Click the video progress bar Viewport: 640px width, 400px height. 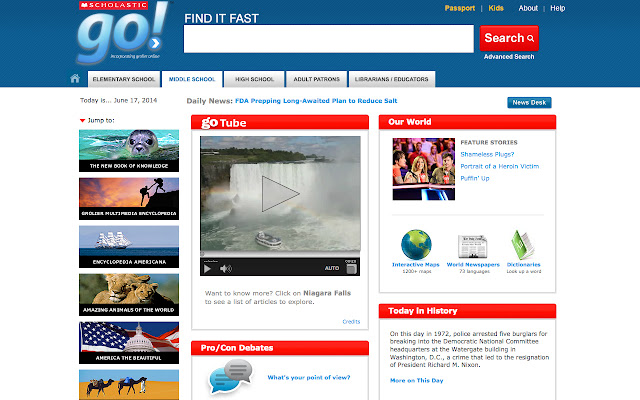point(280,254)
